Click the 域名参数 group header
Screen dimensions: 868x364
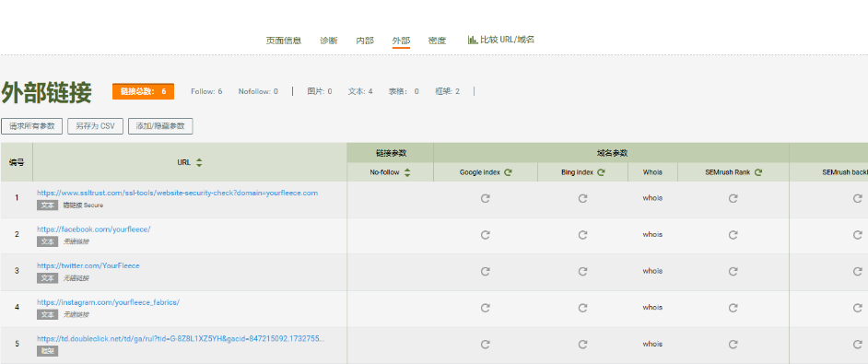612,153
